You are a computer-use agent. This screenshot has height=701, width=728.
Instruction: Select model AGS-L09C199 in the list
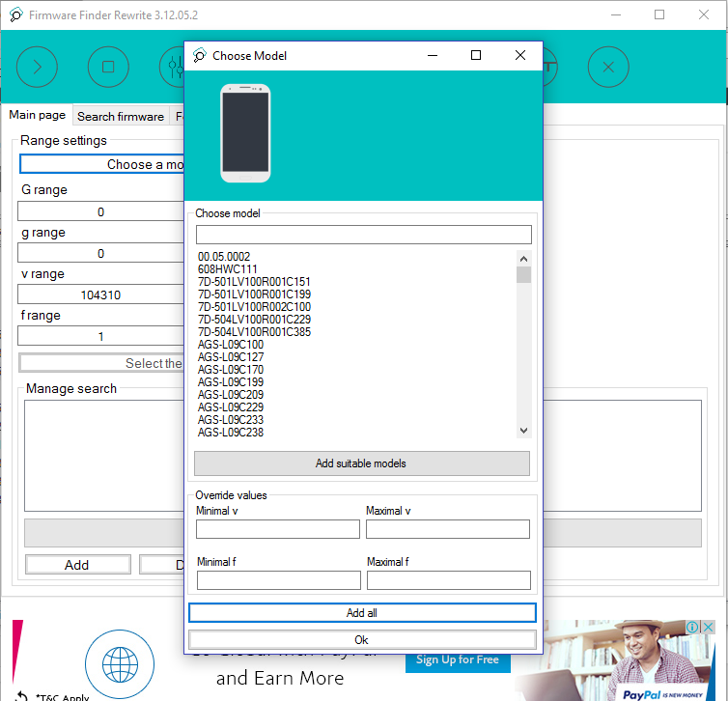coord(231,382)
